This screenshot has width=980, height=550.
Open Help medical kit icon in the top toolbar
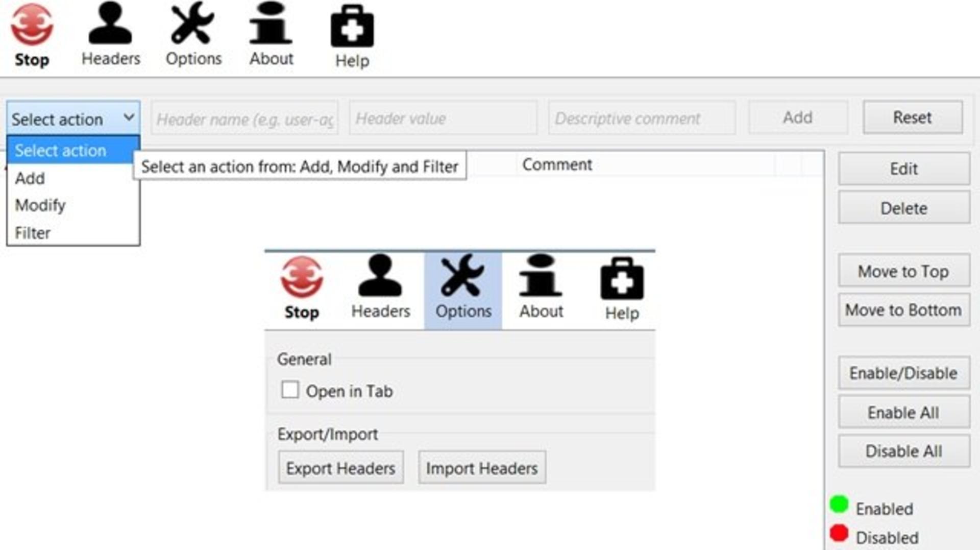tap(352, 26)
